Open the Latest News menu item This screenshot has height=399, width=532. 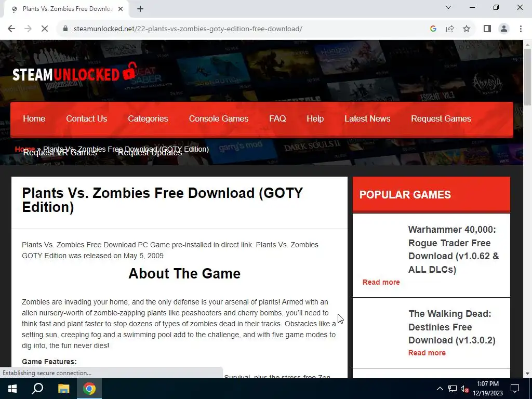point(367,118)
